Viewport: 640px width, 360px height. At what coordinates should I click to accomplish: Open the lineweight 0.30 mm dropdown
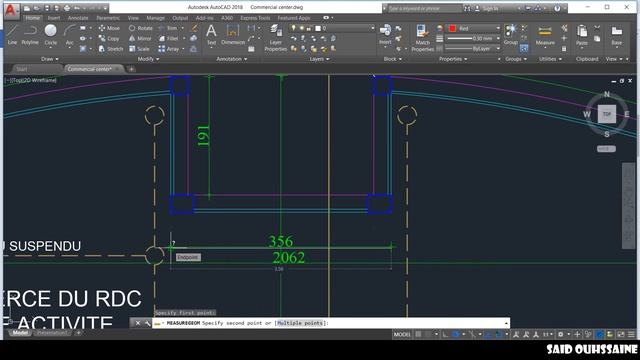(473, 38)
